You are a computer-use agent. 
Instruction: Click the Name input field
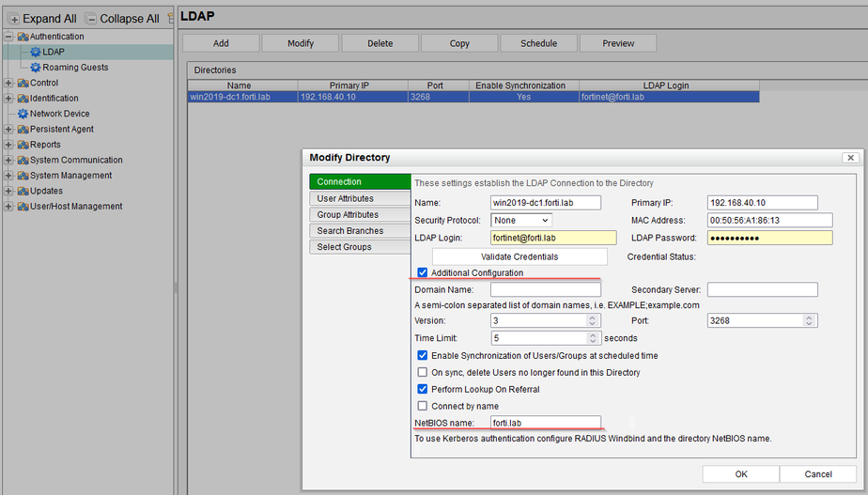click(x=546, y=203)
